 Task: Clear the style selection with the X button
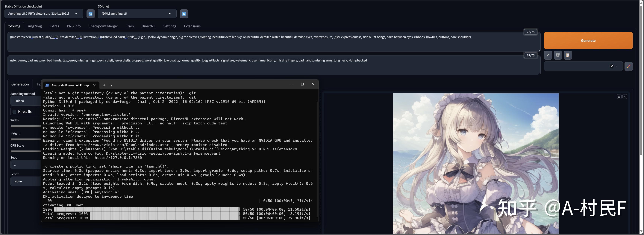pos(612,66)
